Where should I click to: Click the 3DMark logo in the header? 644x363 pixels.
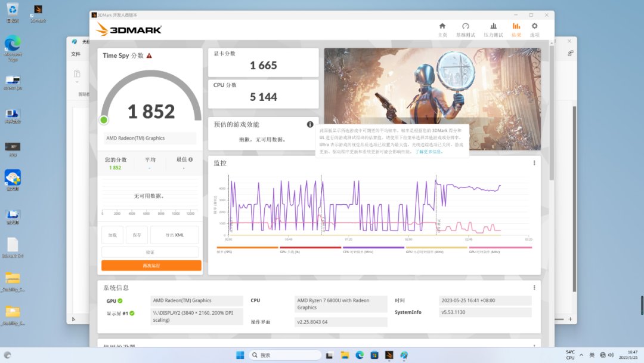[x=129, y=30]
